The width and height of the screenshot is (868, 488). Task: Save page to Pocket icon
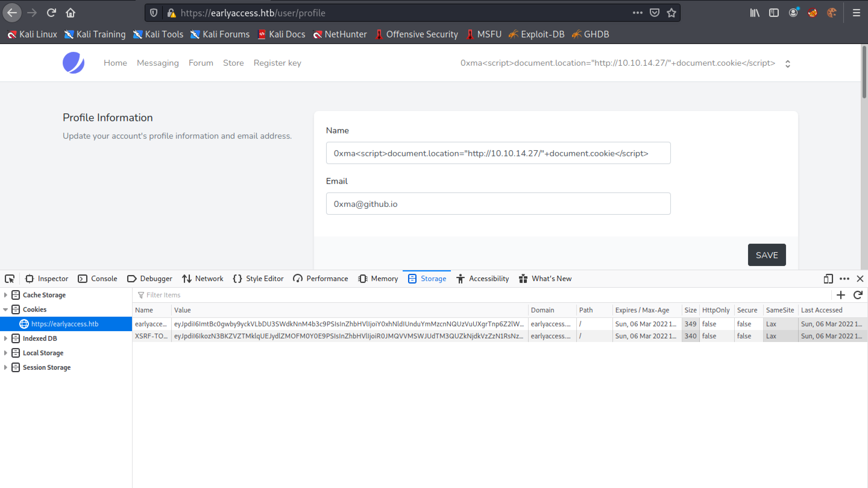click(654, 13)
